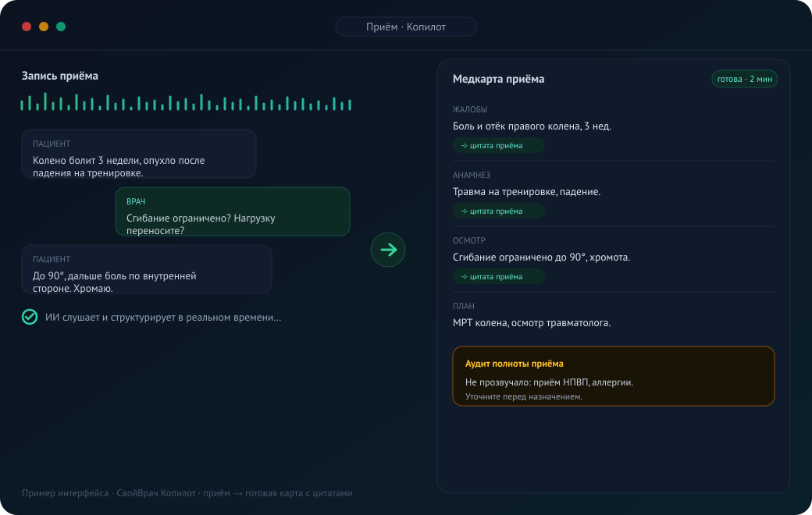Click the 'Аудит полноты приёма' warning card
This screenshot has height=515, width=812.
click(613, 376)
